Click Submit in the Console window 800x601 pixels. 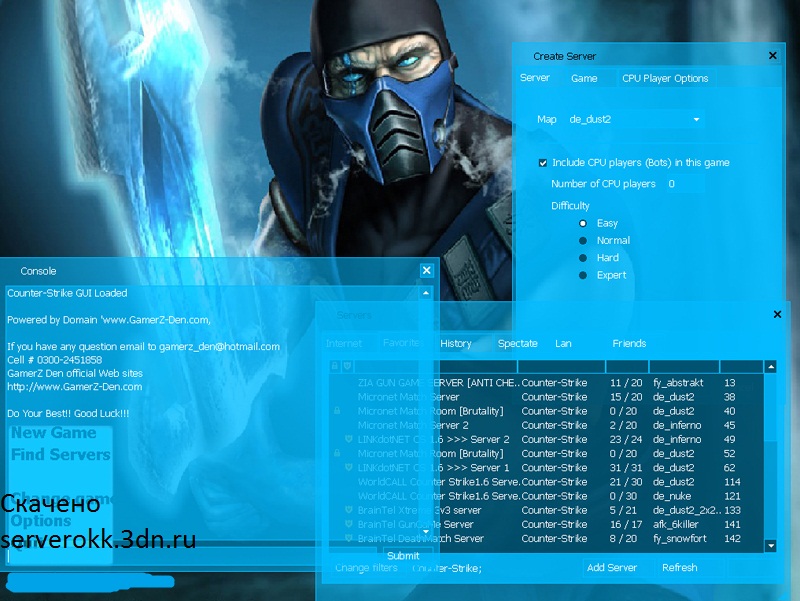coord(403,556)
